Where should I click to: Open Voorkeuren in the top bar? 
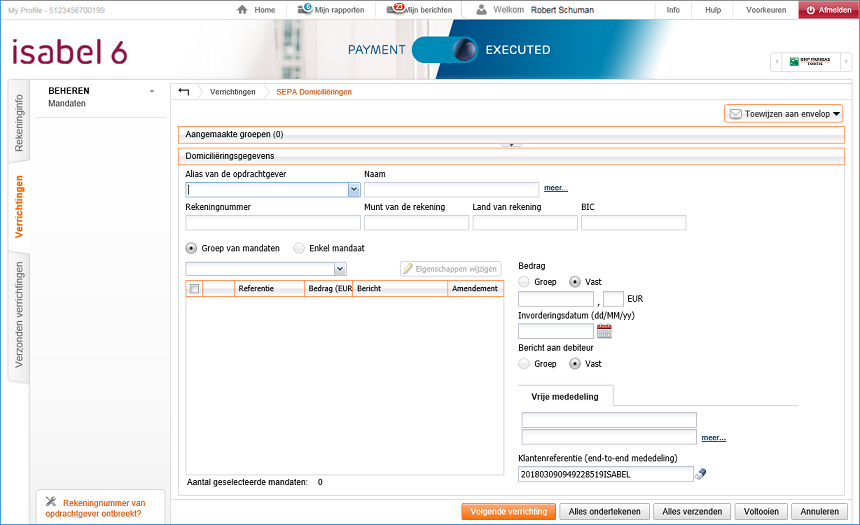[766, 10]
